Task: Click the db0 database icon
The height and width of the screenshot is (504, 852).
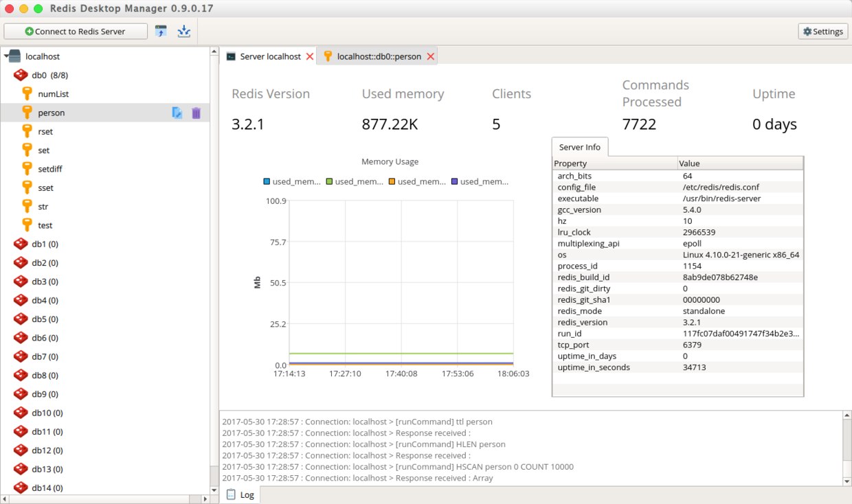Action: click(x=21, y=75)
